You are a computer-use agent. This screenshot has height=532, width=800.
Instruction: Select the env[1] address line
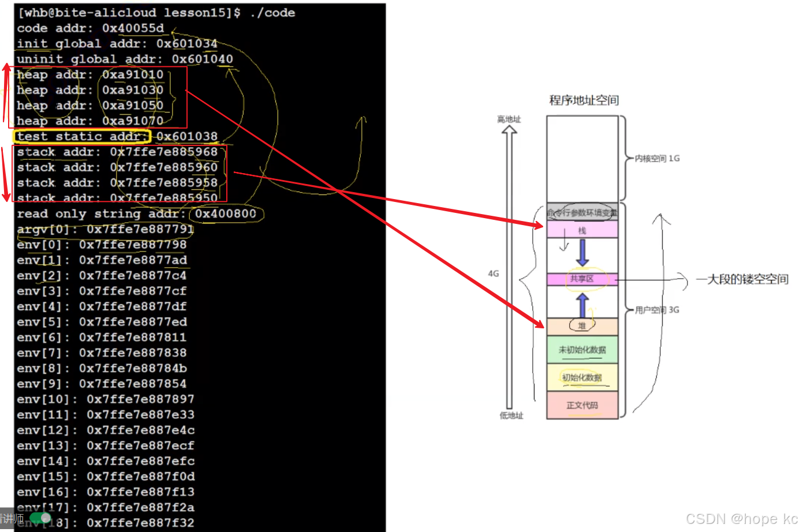[x=102, y=260]
